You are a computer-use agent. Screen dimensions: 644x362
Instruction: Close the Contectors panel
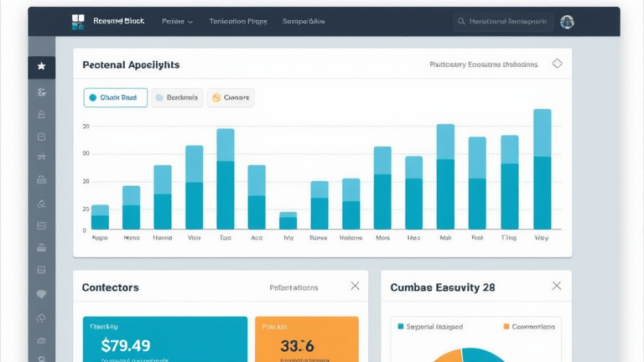355,286
